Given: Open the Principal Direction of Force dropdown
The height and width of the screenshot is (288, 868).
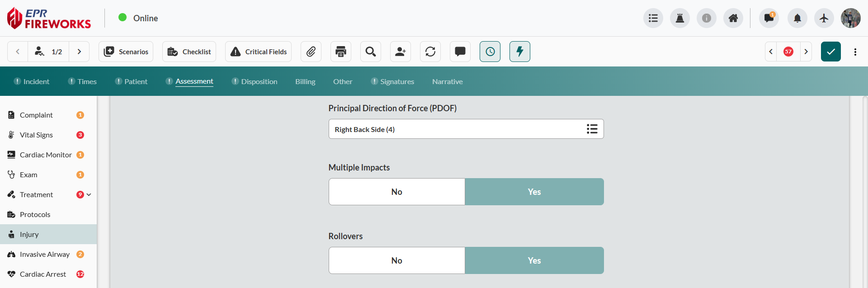Looking at the screenshot, I should pyautogui.click(x=466, y=129).
